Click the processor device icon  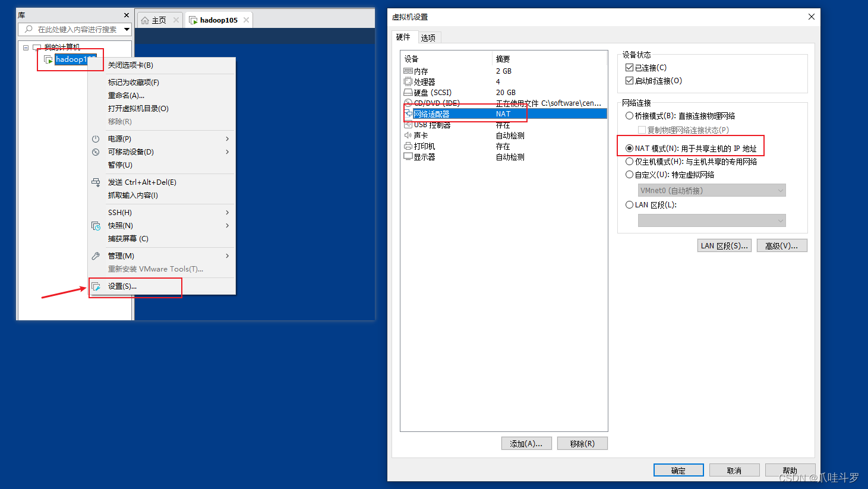[x=408, y=81]
